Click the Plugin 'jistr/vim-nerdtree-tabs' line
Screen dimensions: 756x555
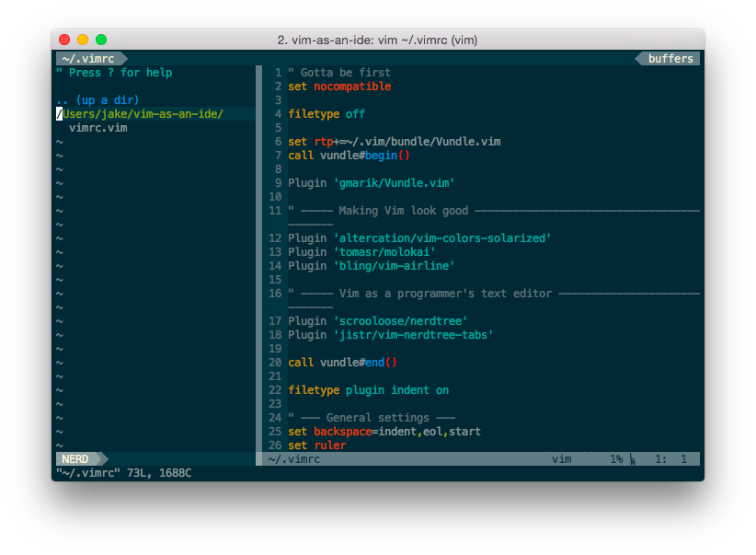(391, 335)
